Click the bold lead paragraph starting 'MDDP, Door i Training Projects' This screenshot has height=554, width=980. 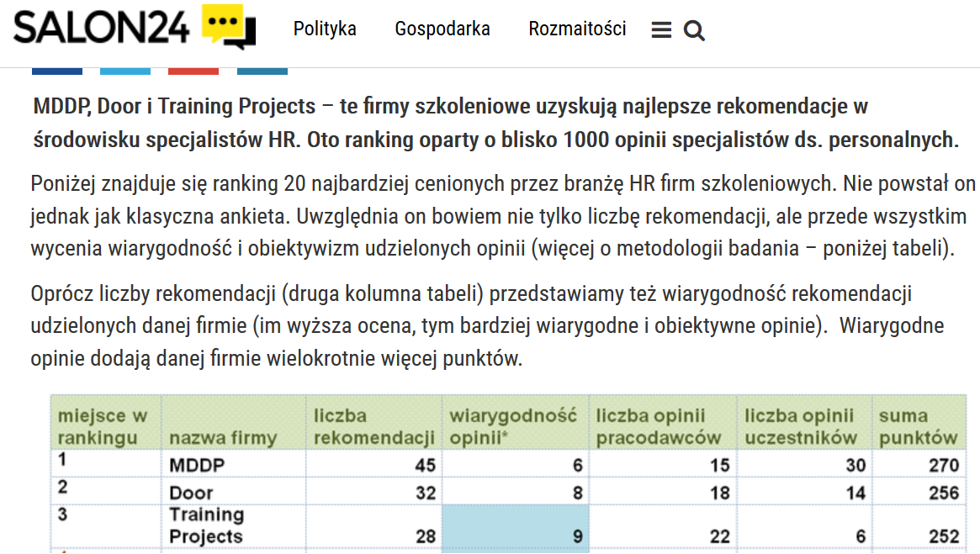[495, 123]
